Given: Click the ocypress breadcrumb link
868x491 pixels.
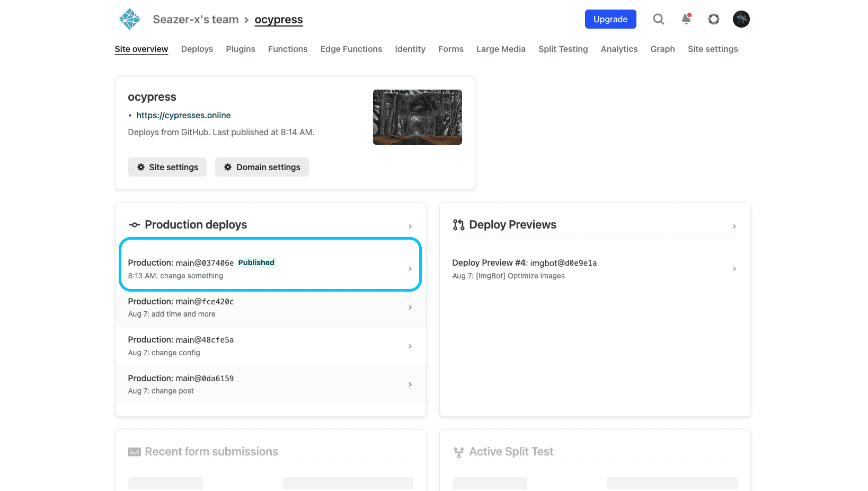Looking at the screenshot, I should pyautogui.click(x=279, y=20).
